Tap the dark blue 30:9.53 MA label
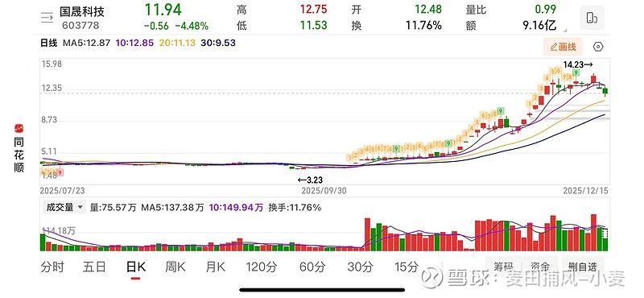 tap(218, 43)
